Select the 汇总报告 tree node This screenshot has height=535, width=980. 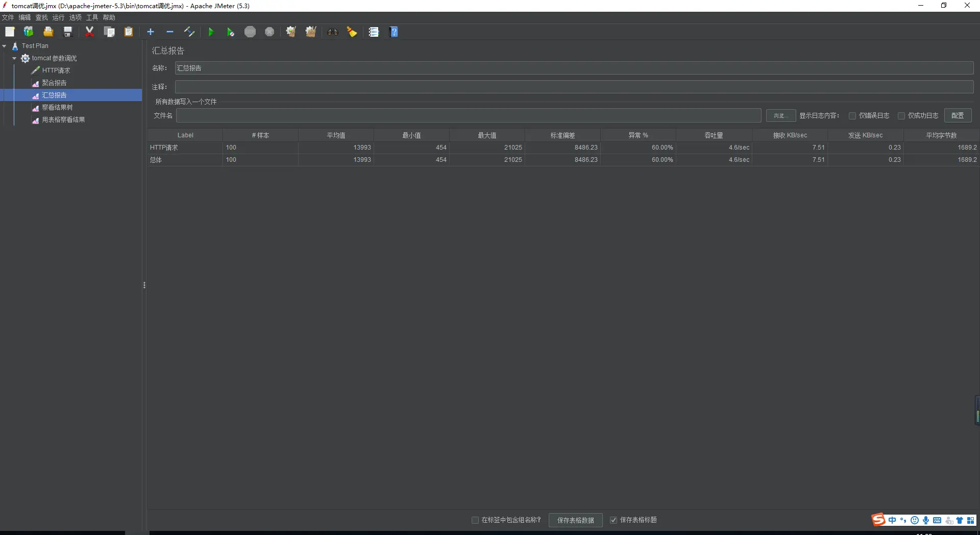(54, 95)
